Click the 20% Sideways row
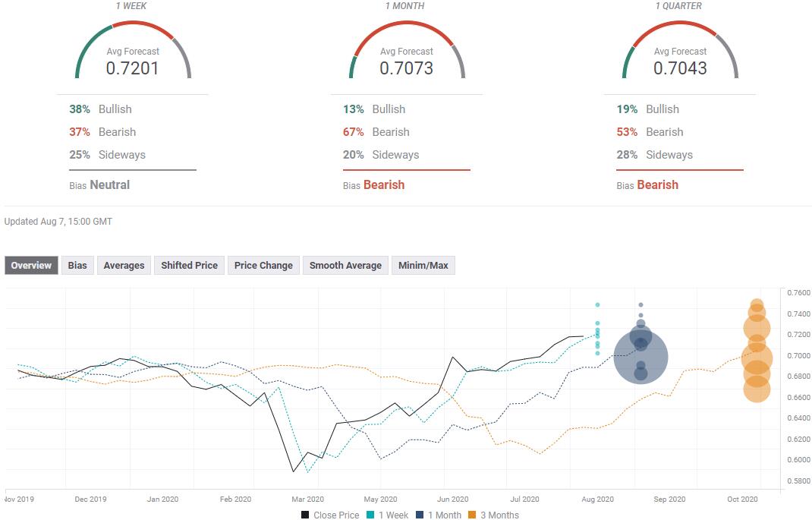812x520 pixels. tap(381, 155)
